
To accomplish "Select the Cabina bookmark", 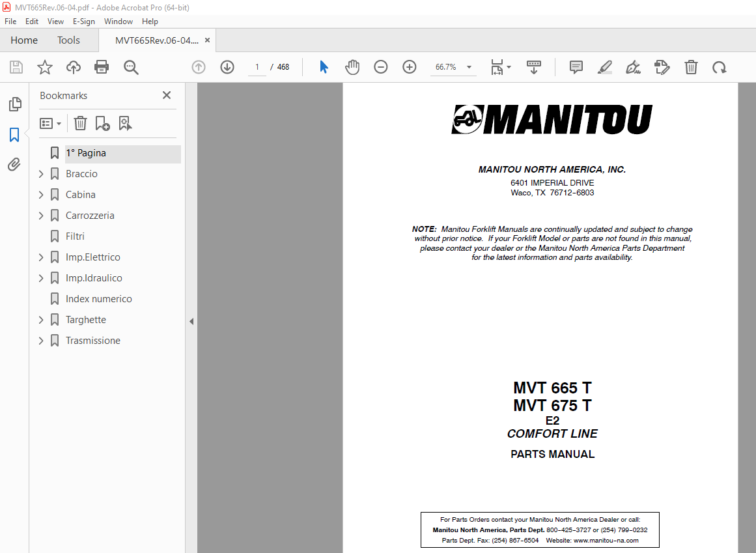I will tap(81, 195).
